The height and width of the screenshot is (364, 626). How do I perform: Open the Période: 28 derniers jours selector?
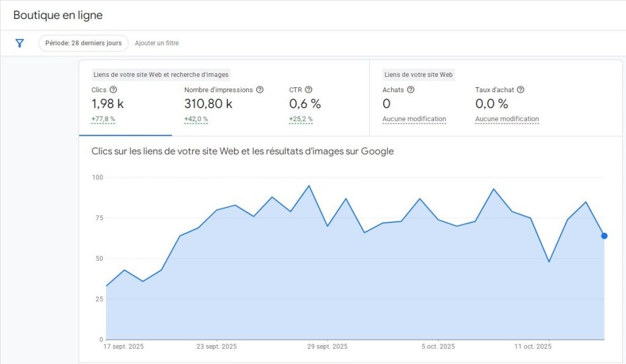(84, 43)
